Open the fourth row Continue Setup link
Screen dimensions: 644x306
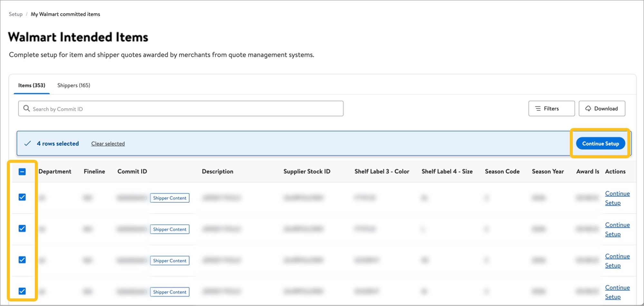point(617,292)
